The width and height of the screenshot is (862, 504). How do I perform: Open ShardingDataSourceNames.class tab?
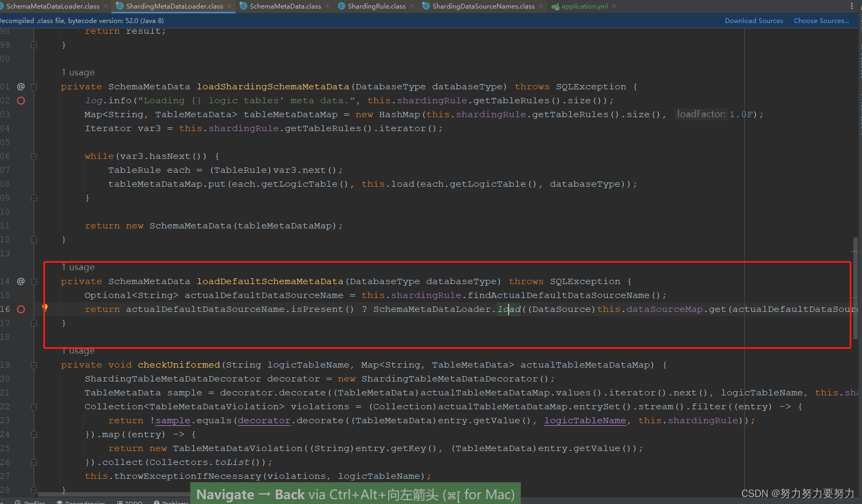coord(483,6)
